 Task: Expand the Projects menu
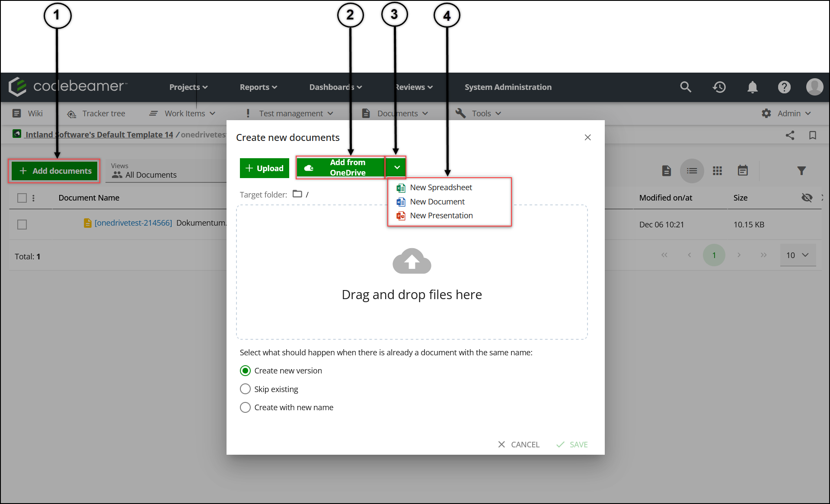188,87
